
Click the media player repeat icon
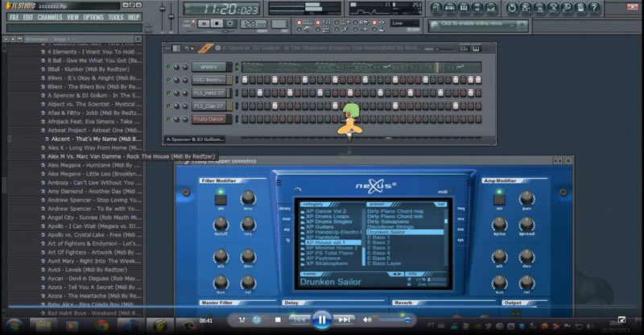pyautogui.click(x=256, y=320)
